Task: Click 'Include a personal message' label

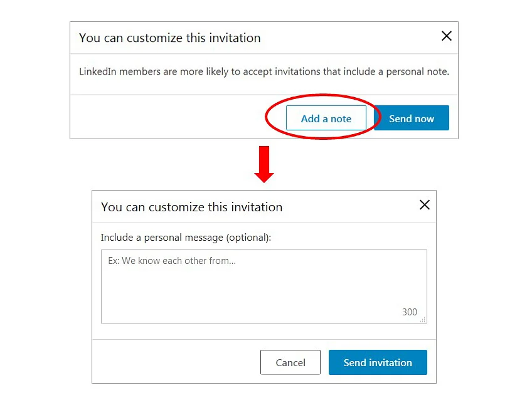Action: [x=162, y=238]
